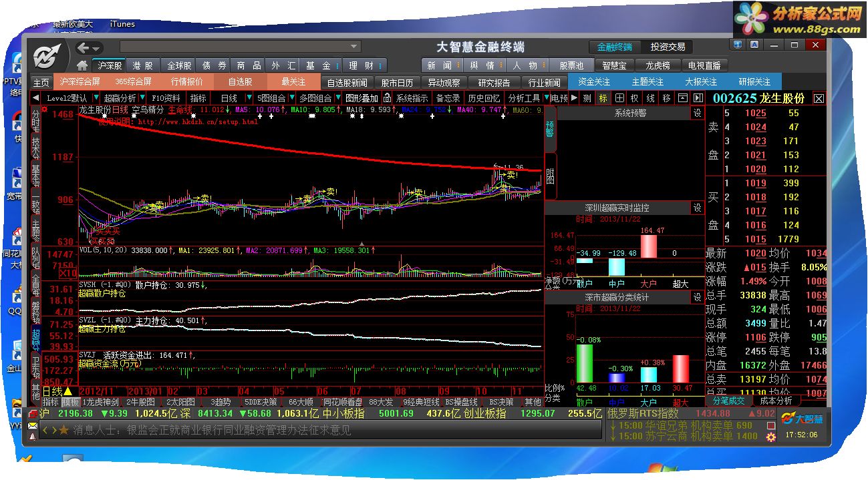868x480 pixels.
Task: Open the 5图组合 dropdown arrow
Action: coord(291,98)
